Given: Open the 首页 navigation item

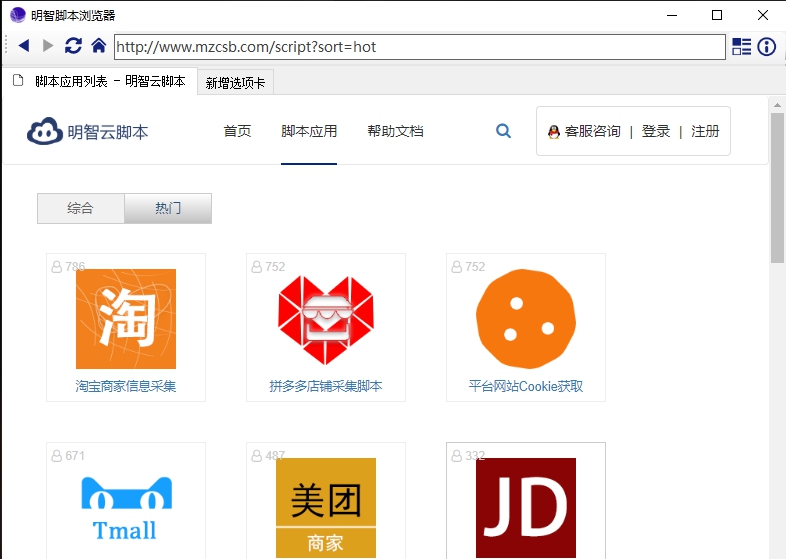Looking at the screenshot, I should pos(237,131).
